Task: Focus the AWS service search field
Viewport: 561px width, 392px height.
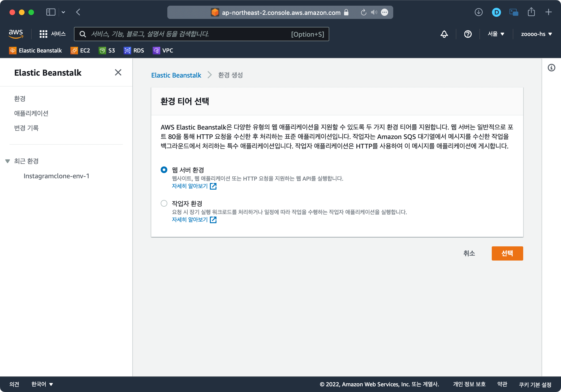Action: point(202,34)
